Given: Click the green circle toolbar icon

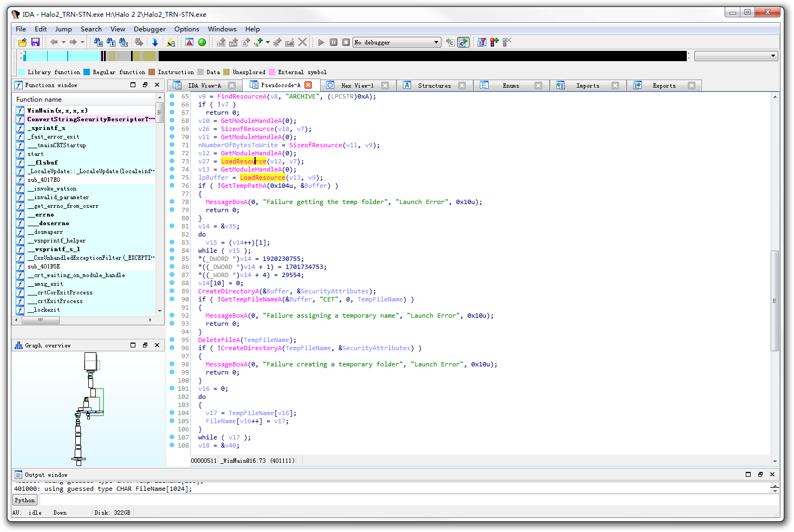Looking at the screenshot, I should pos(202,42).
